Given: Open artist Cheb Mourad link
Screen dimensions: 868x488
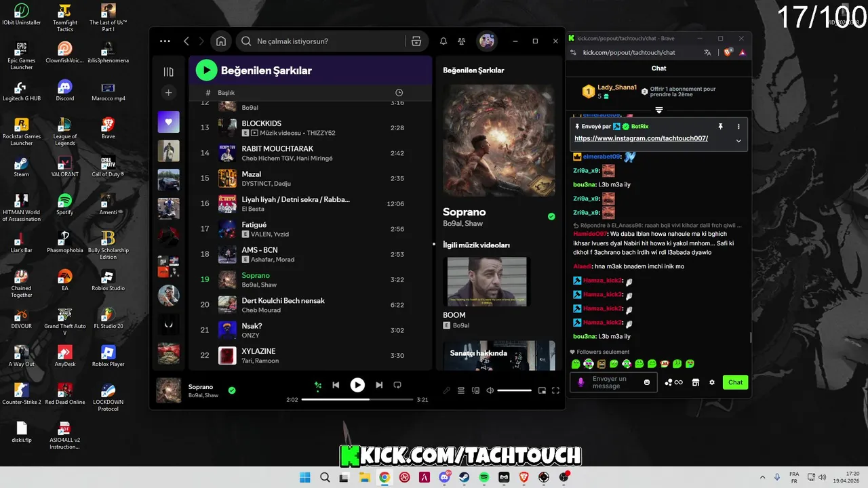Looking at the screenshot, I should [261, 310].
